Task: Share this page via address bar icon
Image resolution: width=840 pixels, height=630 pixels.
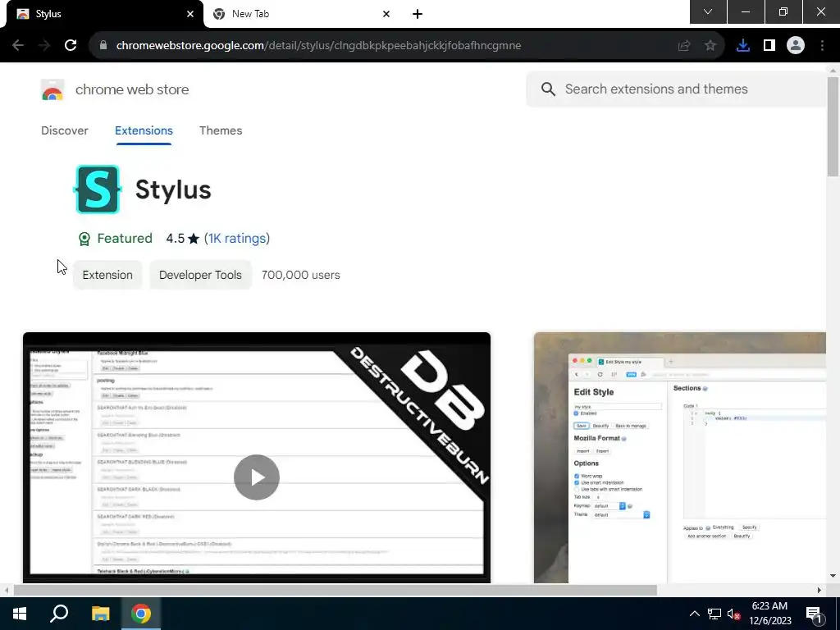Action: pyautogui.click(x=684, y=46)
